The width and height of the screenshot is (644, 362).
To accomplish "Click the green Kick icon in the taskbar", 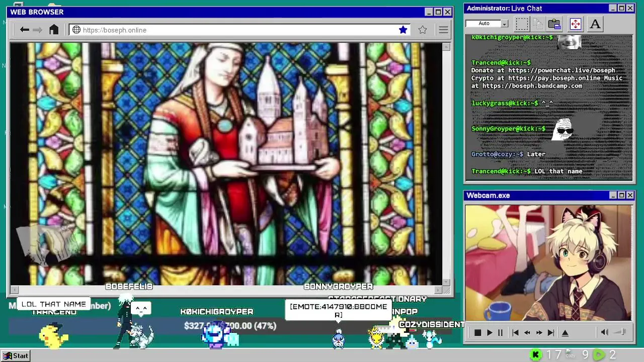I will [x=536, y=355].
